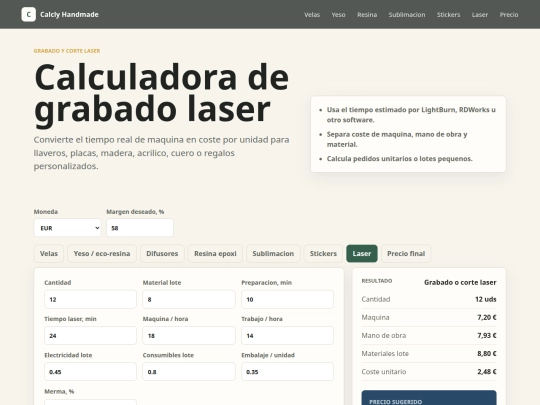The image size is (540, 405).
Task: Open Sublimacion in the top navigation
Action: [x=407, y=15]
